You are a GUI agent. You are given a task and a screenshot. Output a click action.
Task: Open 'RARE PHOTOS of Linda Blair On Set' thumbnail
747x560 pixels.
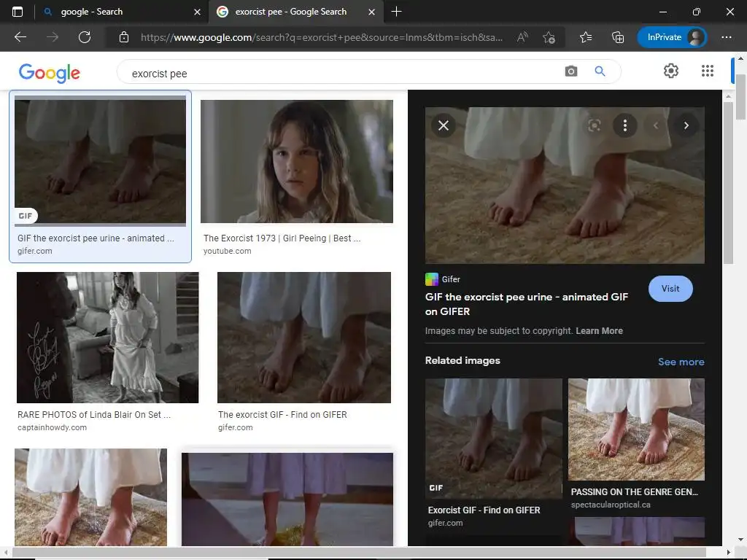tap(108, 338)
